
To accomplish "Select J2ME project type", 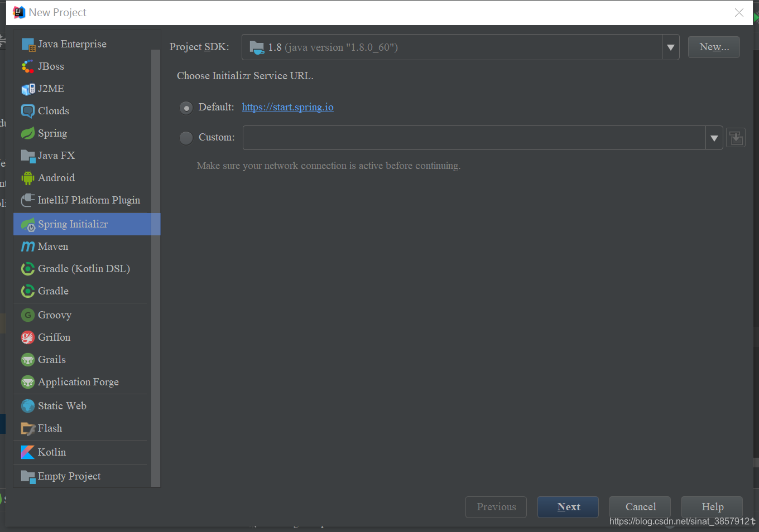I will (x=81, y=89).
